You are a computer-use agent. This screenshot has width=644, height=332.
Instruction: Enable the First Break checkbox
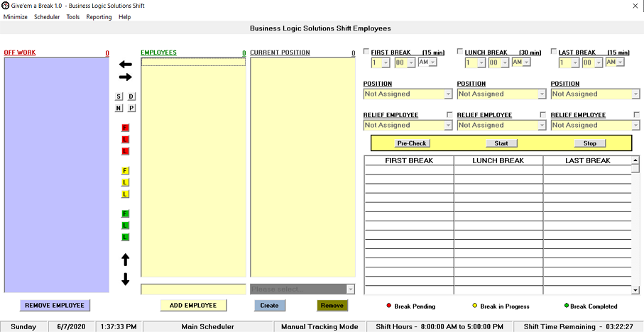[366, 52]
